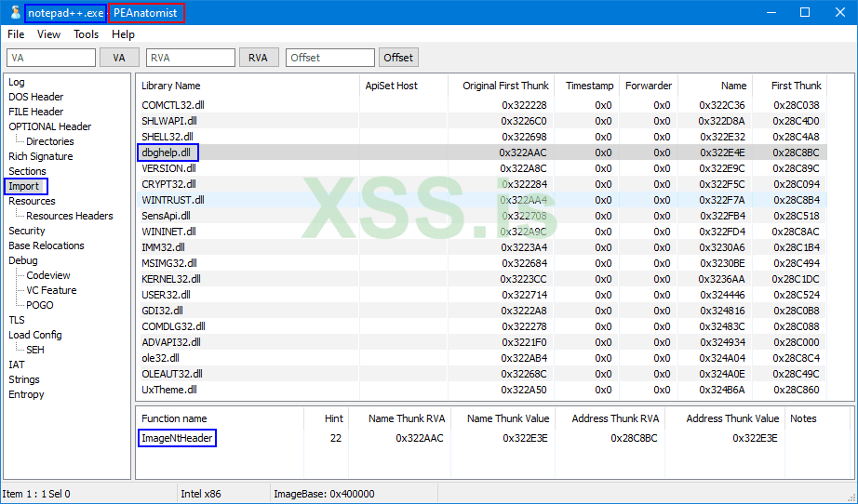Viewport: 858px width, 504px height.
Task: Select the CRYPT32.dll library row
Action: click(481, 184)
